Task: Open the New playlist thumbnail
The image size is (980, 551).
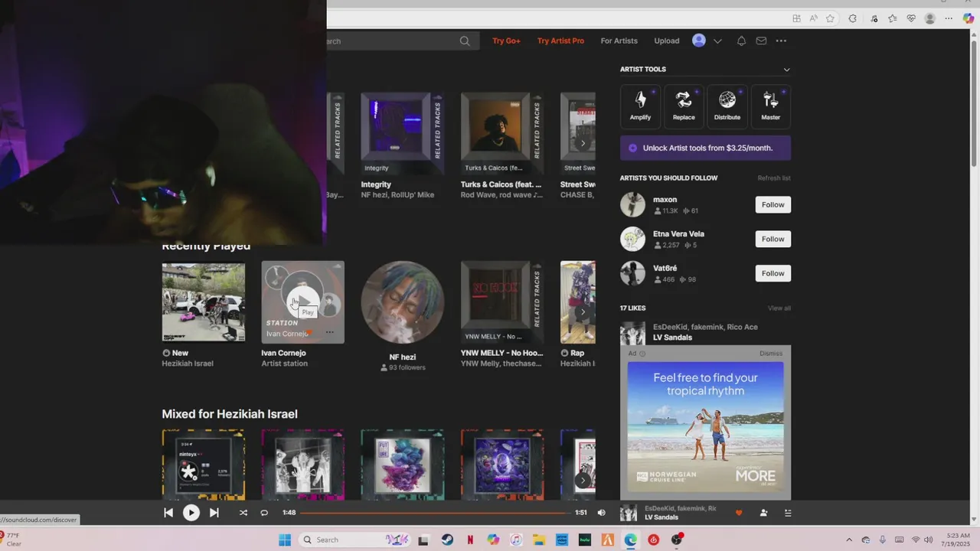Action: (204, 302)
